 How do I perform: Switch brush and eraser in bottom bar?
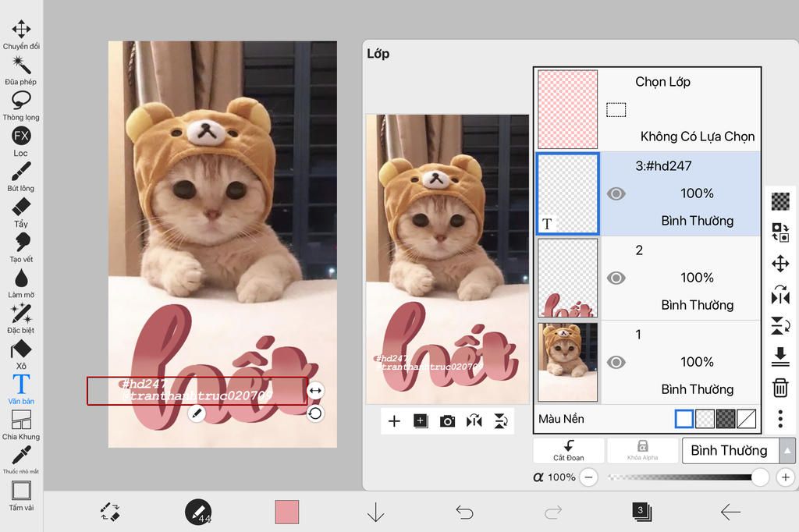(110, 512)
